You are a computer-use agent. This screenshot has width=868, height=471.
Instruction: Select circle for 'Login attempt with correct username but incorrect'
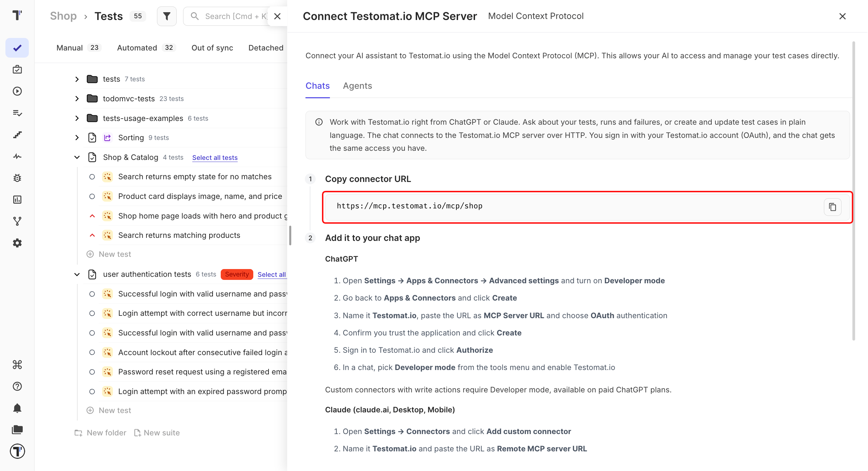click(92, 313)
